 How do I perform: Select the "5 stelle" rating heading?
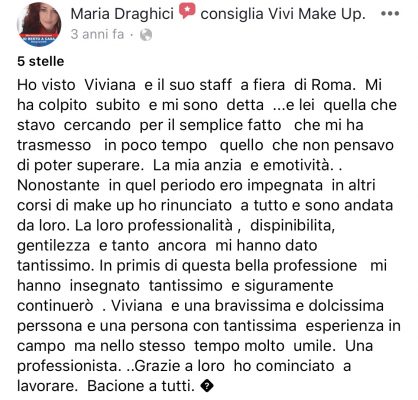pyautogui.click(x=41, y=61)
